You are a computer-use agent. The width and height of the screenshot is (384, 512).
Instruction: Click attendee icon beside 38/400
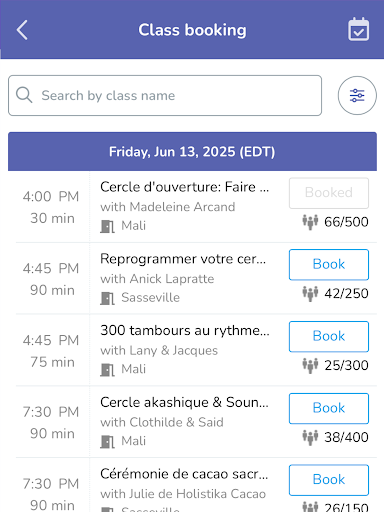pos(310,437)
